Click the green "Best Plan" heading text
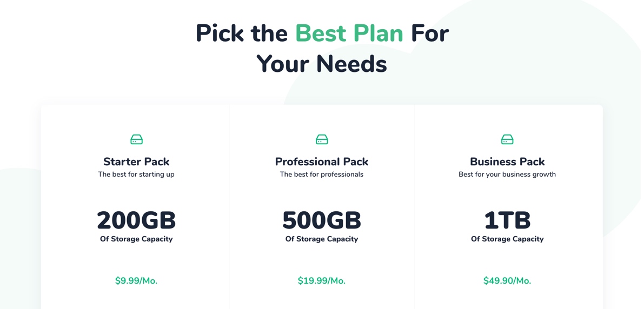 click(349, 33)
